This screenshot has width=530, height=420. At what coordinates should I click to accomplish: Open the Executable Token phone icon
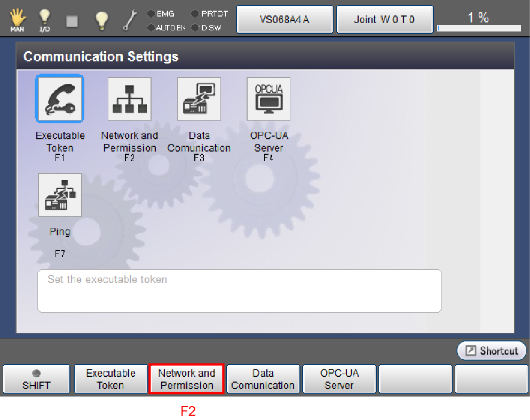coord(59,99)
